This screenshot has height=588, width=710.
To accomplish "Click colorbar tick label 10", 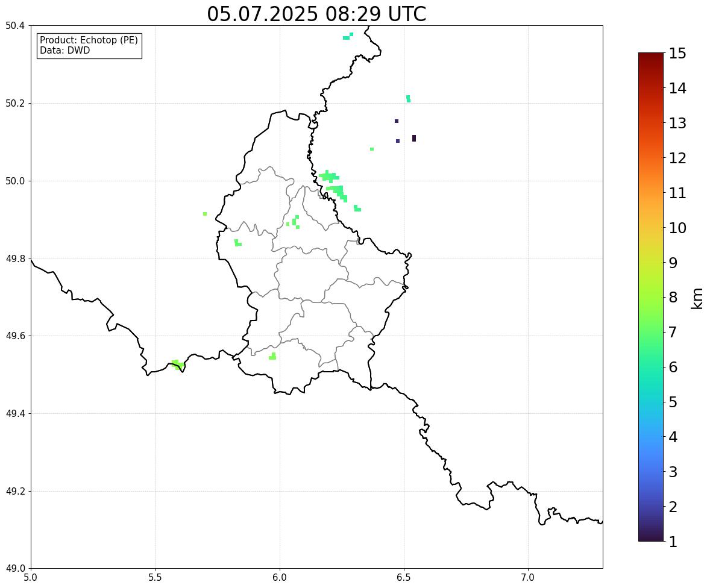I will [677, 228].
